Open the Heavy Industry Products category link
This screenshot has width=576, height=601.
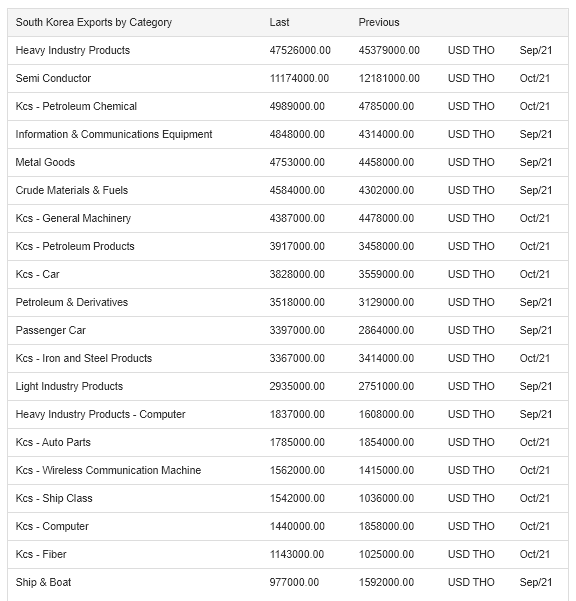tap(73, 51)
